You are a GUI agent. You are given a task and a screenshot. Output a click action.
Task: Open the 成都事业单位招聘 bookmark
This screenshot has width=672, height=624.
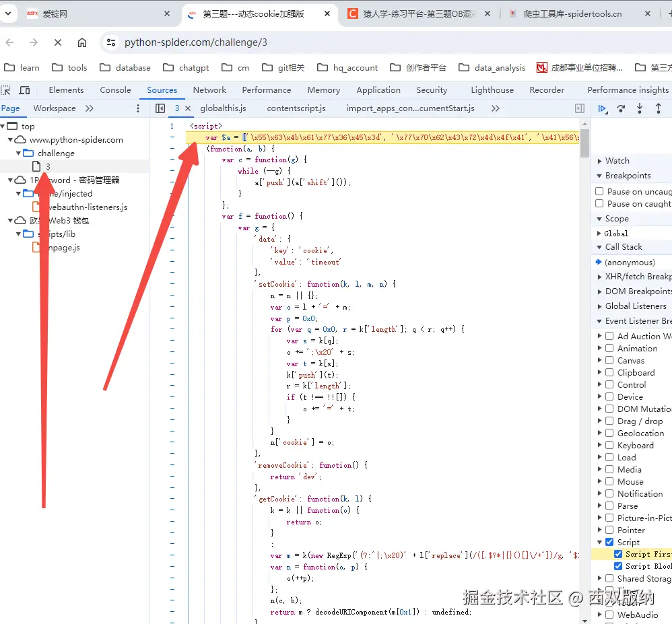pos(580,67)
